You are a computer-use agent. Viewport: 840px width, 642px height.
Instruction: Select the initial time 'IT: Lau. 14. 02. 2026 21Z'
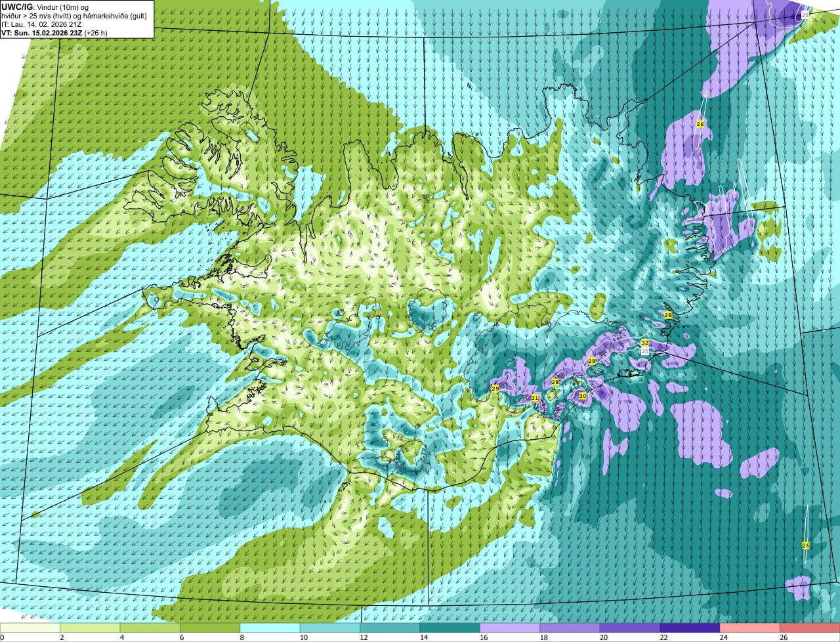click(x=42, y=24)
